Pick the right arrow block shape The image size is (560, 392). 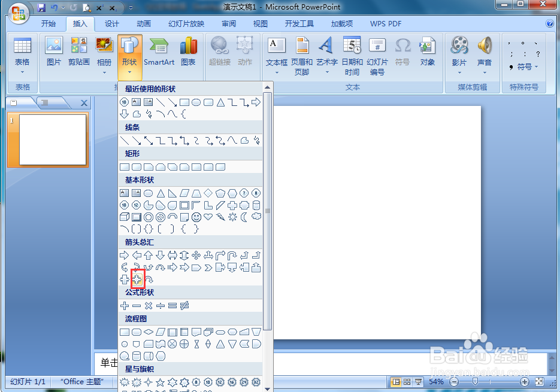coord(125,256)
